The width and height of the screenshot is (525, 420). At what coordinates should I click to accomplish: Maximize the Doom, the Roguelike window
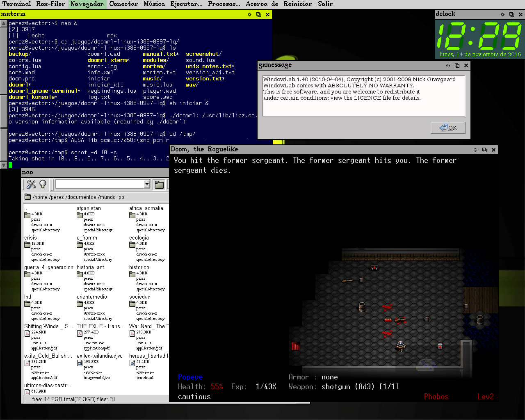coord(484,150)
